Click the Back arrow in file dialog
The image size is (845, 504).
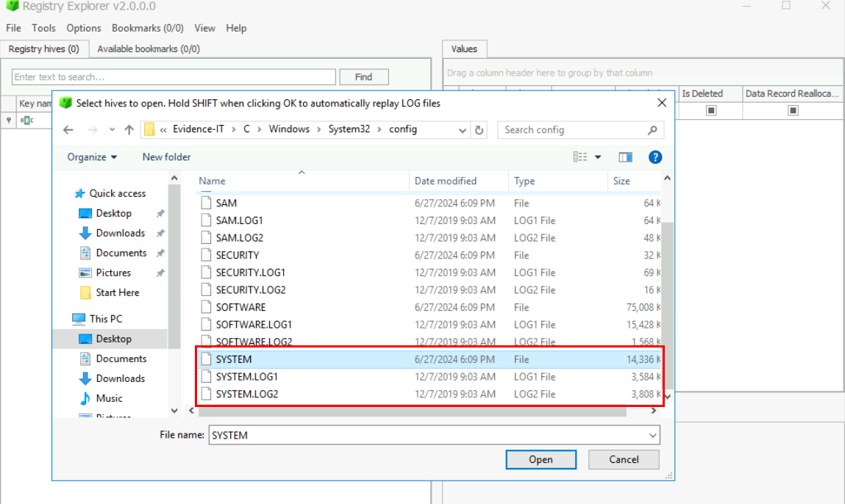(x=68, y=130)
